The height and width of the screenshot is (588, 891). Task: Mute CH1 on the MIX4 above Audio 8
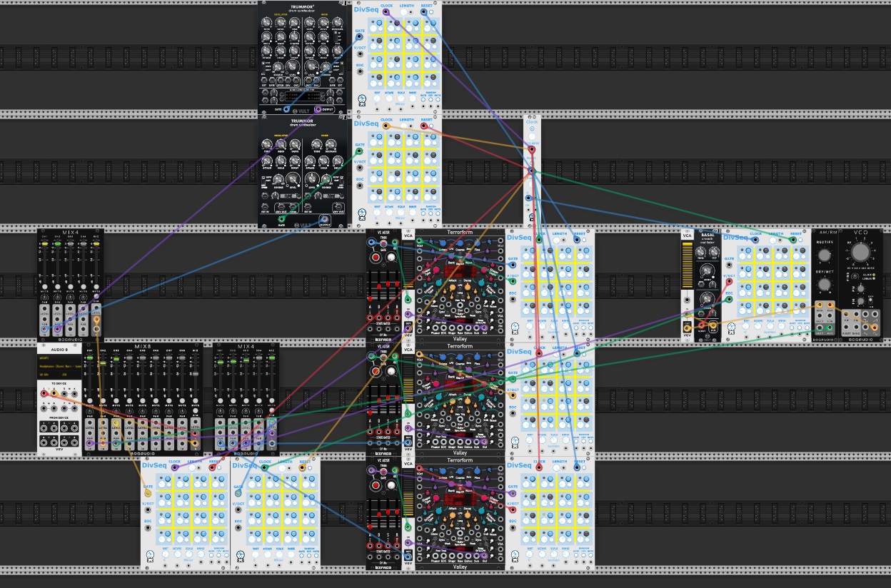coord(45,287)
